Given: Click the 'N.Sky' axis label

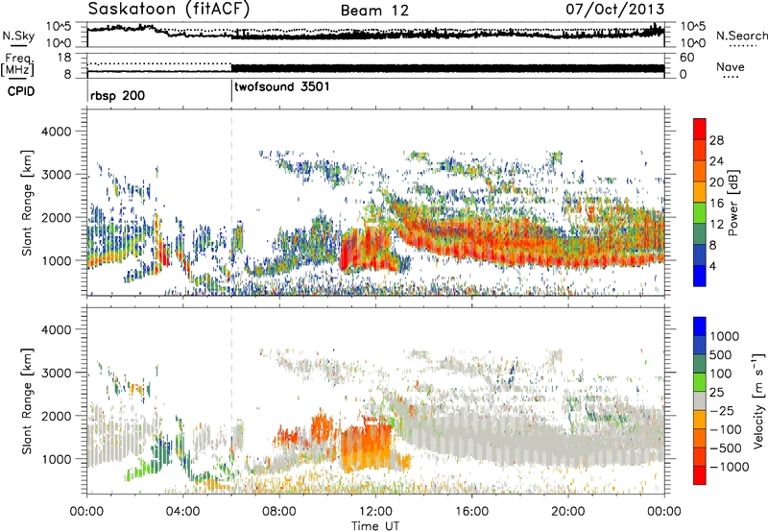Looking at the screenshot, I should 18,36.
